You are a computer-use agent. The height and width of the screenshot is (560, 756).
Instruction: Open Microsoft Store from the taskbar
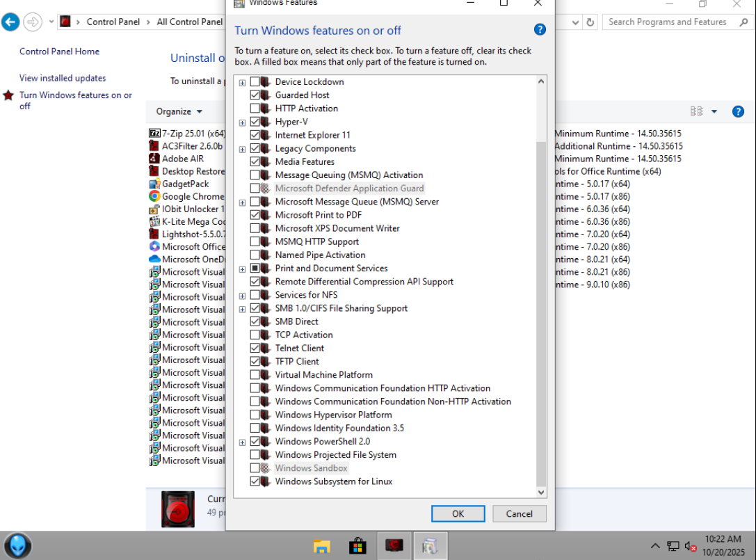(x=357, y=546)
